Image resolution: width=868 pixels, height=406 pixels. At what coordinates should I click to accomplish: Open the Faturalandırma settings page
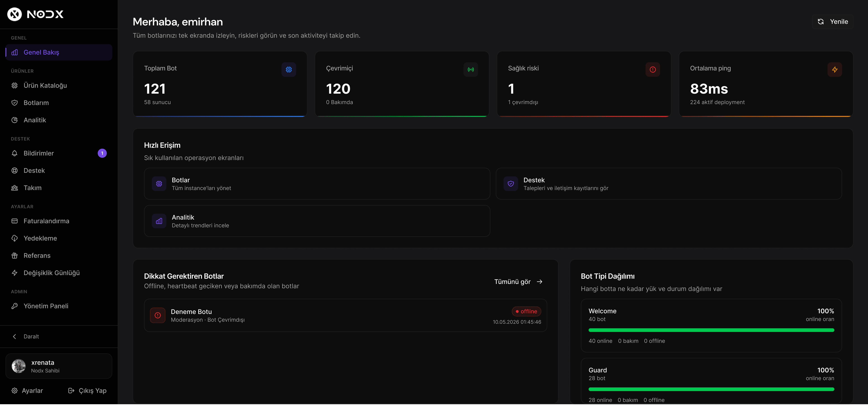click(59, 221)
